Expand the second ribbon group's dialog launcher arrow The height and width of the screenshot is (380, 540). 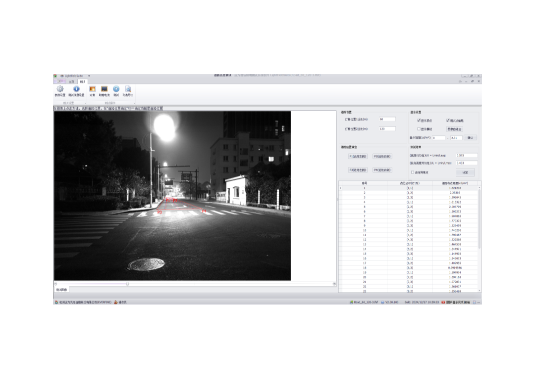(134, 103)
